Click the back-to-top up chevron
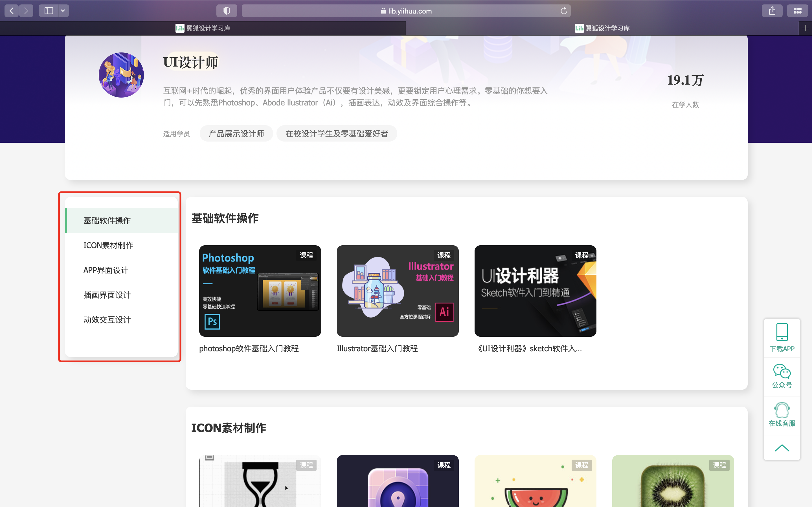Screen dimensions: 812x507 click(x=782, y=448)
